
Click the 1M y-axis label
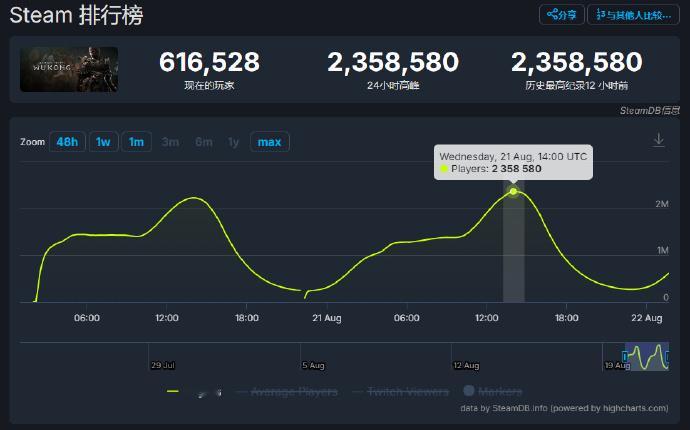tap(663, 250)
